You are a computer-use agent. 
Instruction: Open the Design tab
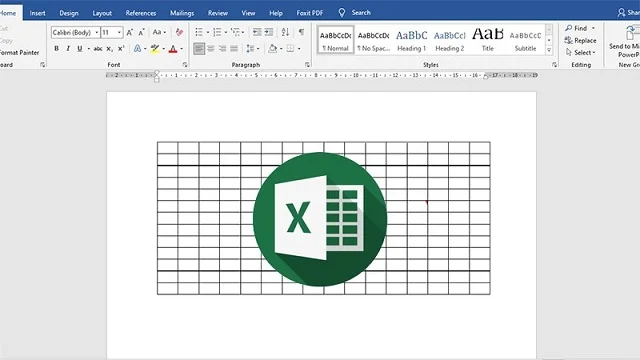click(x=69, y=13)
